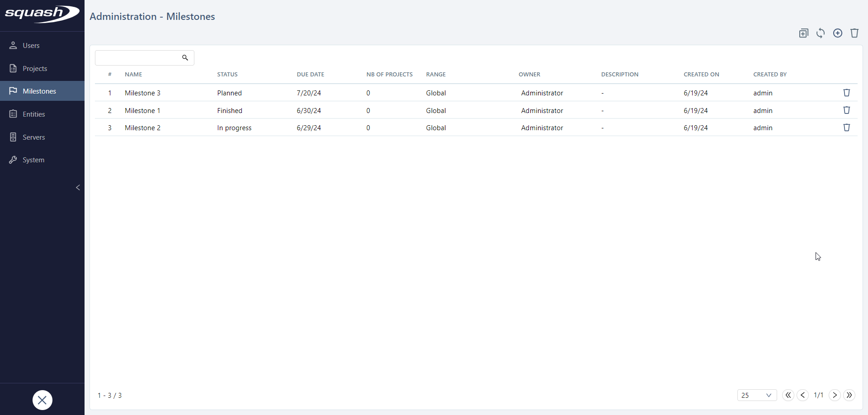Navigate to the Entities section
The width and height of the screenshot is (868, 415).
point(33,113)
